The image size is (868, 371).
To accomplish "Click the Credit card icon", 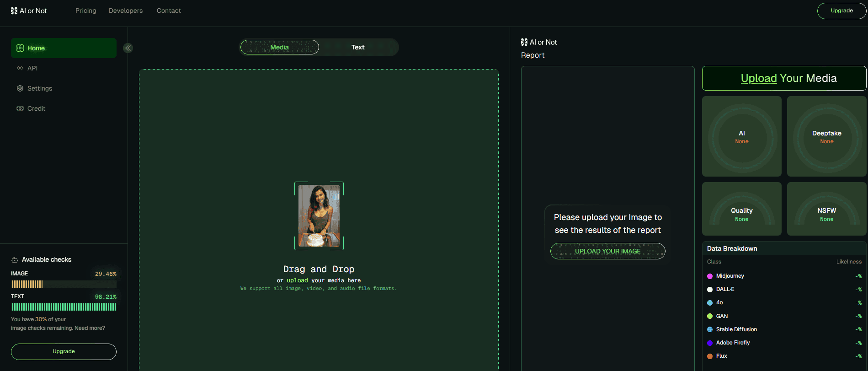I will (x=20, y=108).
